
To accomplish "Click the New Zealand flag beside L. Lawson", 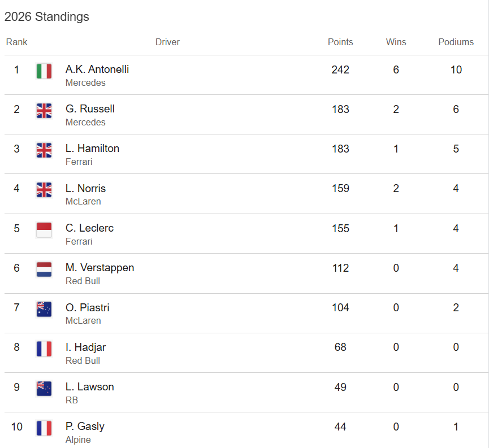I will click(x=44, y=389).
